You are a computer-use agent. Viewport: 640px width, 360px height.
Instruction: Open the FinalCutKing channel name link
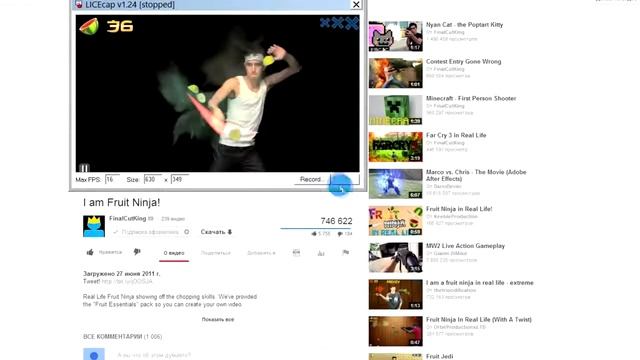(127, 218)
